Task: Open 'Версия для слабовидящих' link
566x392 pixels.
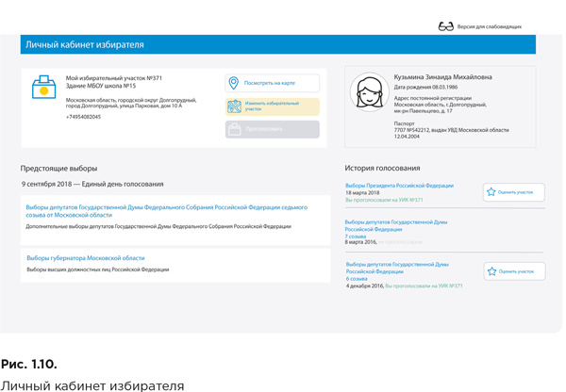Action: [x=489, y=26]
